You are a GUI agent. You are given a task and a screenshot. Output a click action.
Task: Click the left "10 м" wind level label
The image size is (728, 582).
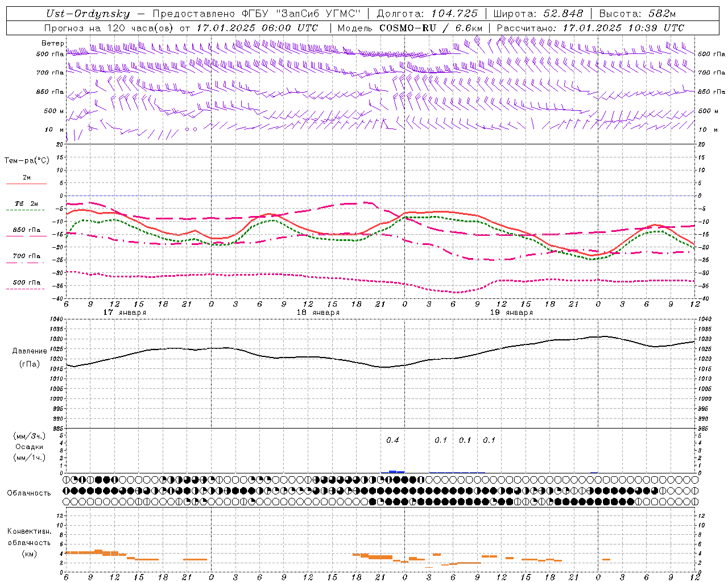[54, 130]
